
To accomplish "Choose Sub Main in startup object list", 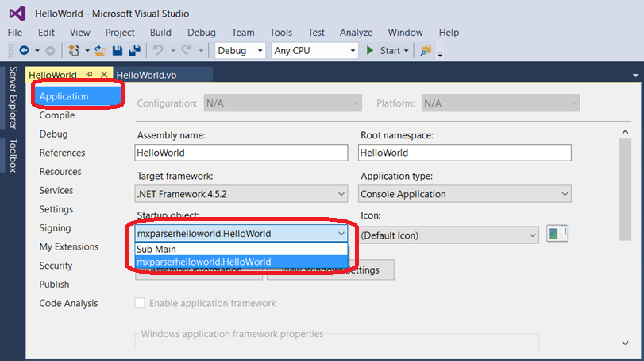I will pos(241,249).
